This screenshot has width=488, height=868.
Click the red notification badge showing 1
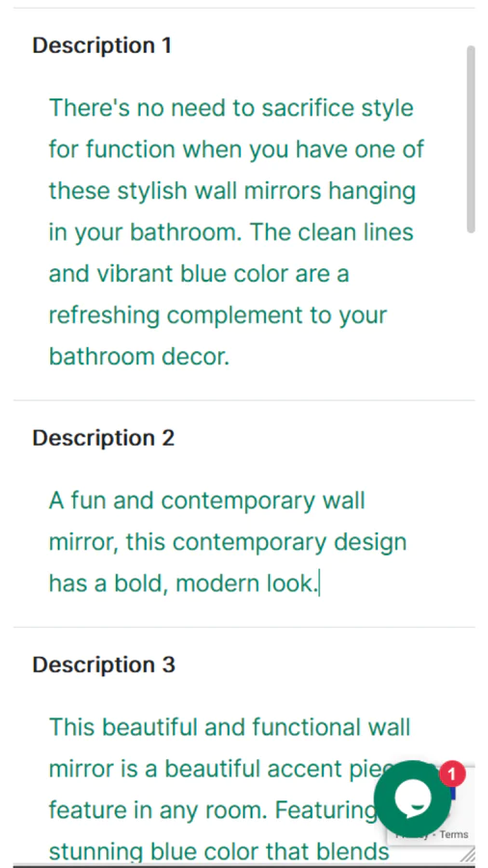(x=452, y=773)
